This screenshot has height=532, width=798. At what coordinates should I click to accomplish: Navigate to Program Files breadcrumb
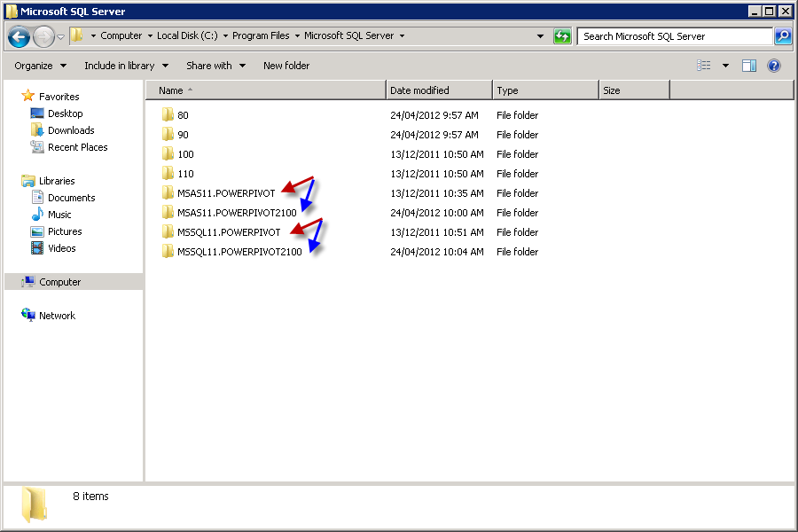click(x=261, y=35)
